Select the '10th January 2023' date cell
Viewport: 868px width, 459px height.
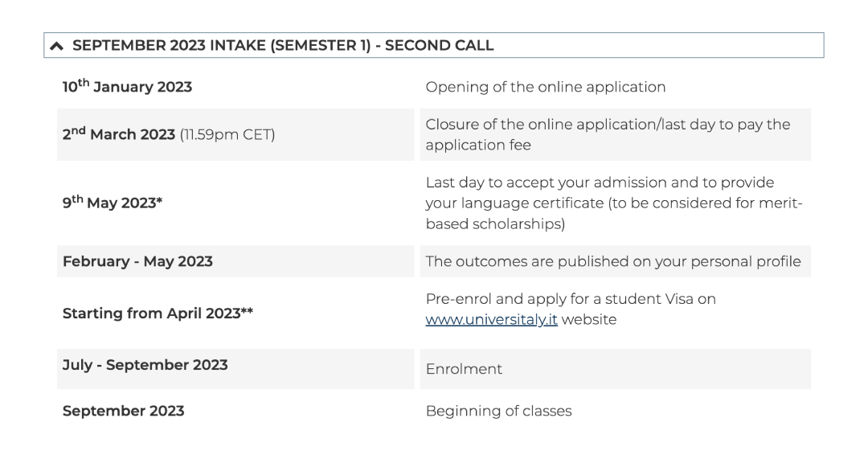128,87
